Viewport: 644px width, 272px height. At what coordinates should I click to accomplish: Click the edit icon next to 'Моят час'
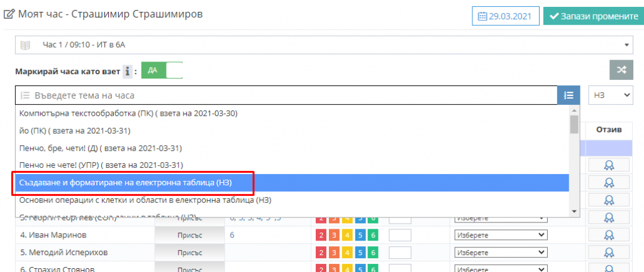pyautogui.click(x=9, y=14)
